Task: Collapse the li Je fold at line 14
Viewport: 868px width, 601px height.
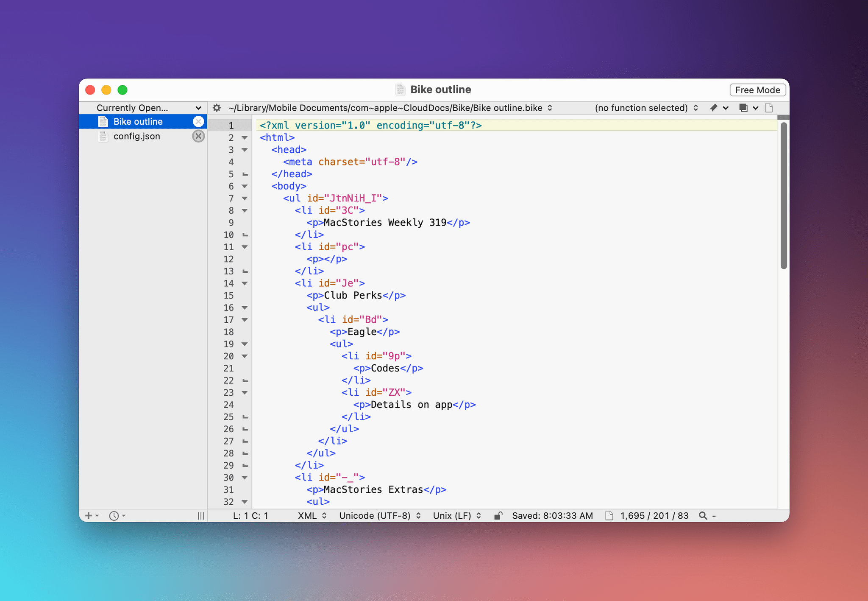Action: pos(245,283)
